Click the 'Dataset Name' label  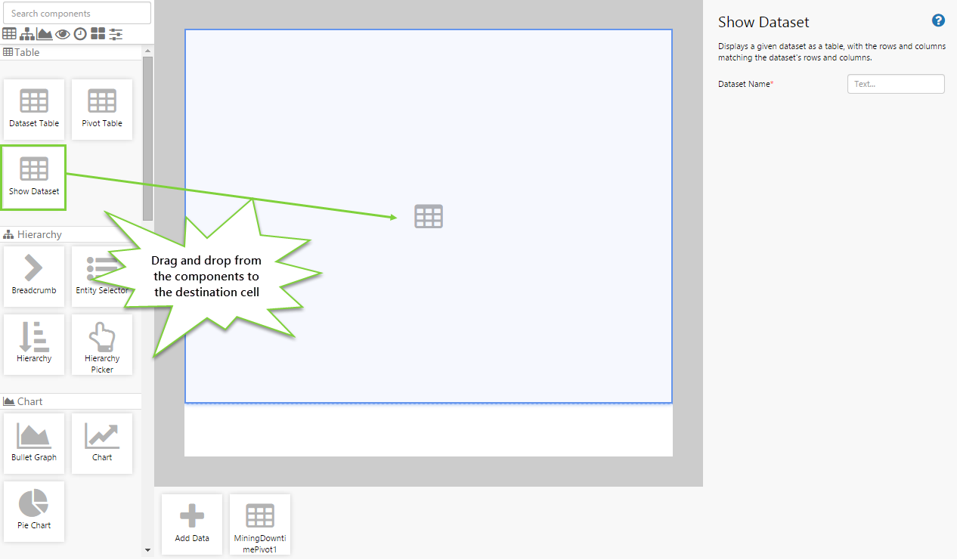(746, 84)
